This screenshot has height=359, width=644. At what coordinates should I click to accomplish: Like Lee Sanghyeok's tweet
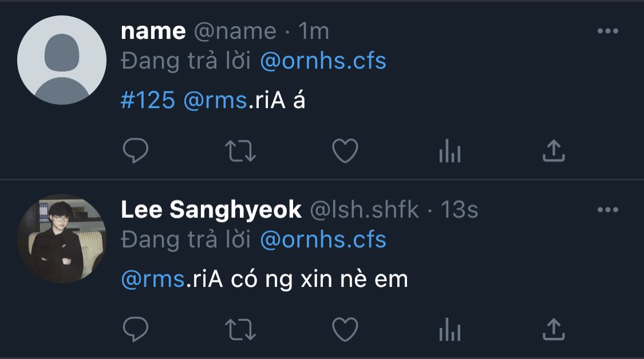pyautogui.click(x=345, y=329)
